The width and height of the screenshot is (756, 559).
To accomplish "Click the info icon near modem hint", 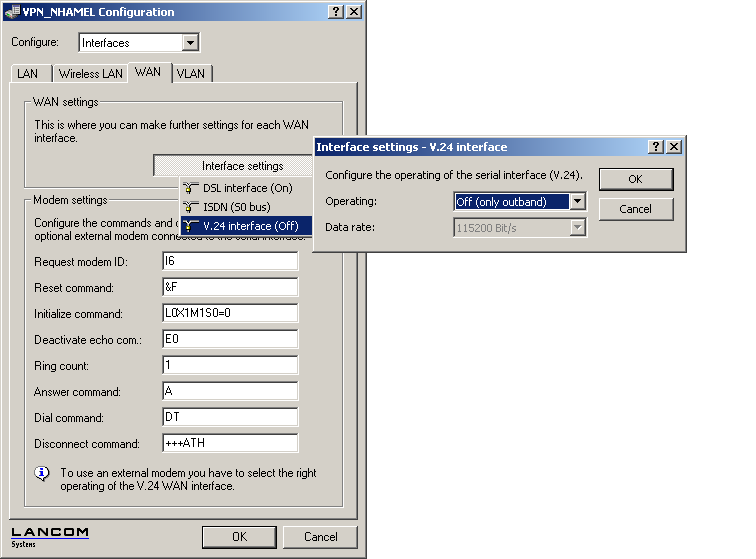I will (42, 473).
